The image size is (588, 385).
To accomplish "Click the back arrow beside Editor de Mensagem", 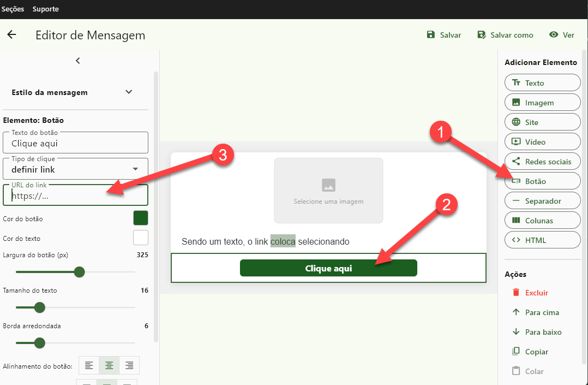I will point(11,35).
